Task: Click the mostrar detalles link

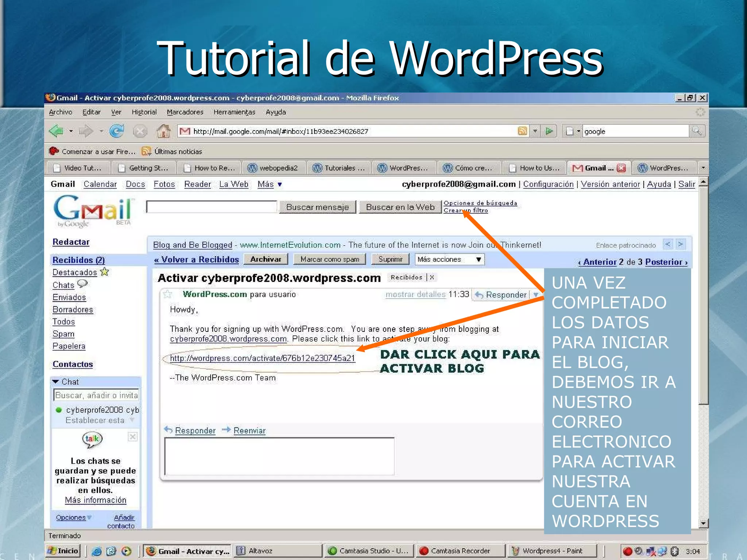Action: point(415,294)
